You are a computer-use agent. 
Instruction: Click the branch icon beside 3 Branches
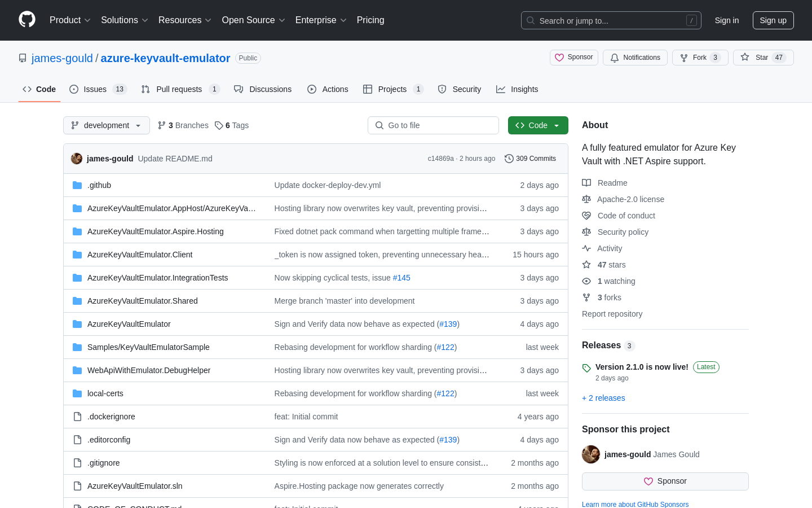(162, 125)
